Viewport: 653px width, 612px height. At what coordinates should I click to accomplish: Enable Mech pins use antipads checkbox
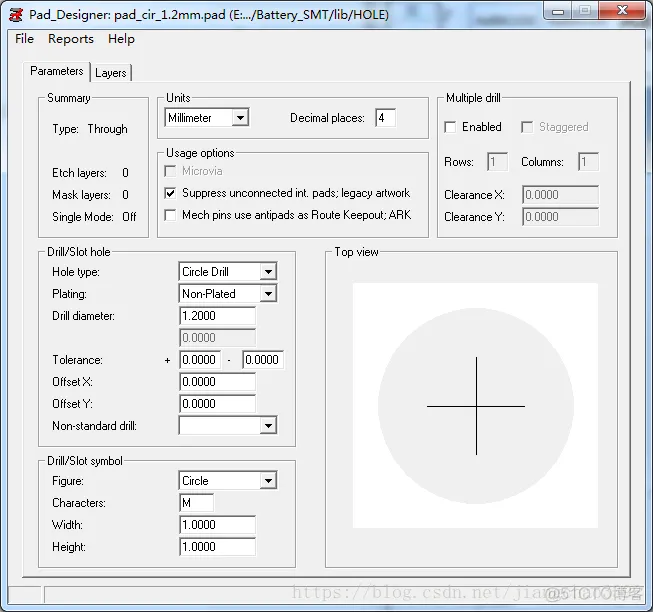[x=170, y=215]
